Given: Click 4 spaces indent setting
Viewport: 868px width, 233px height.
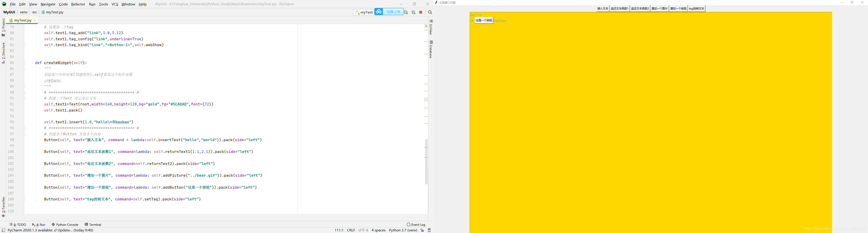Looking at the screenshot, I should tap(378, 230).
